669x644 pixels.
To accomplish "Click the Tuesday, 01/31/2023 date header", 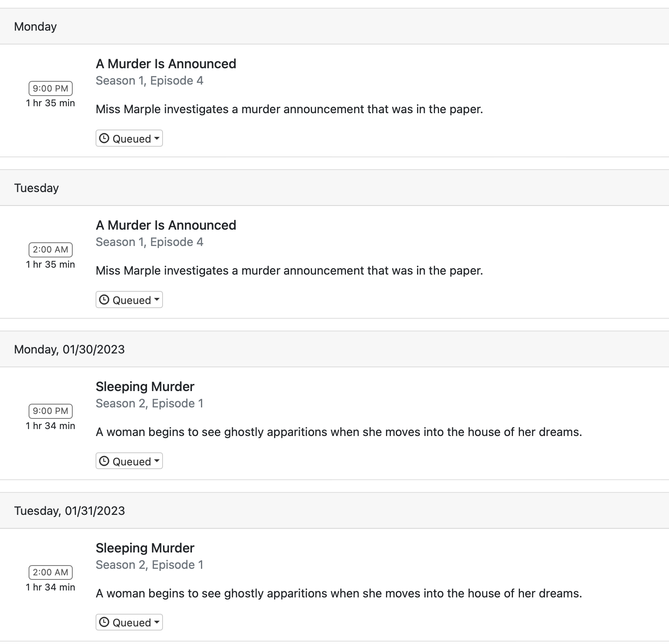I will click(70, 511).
